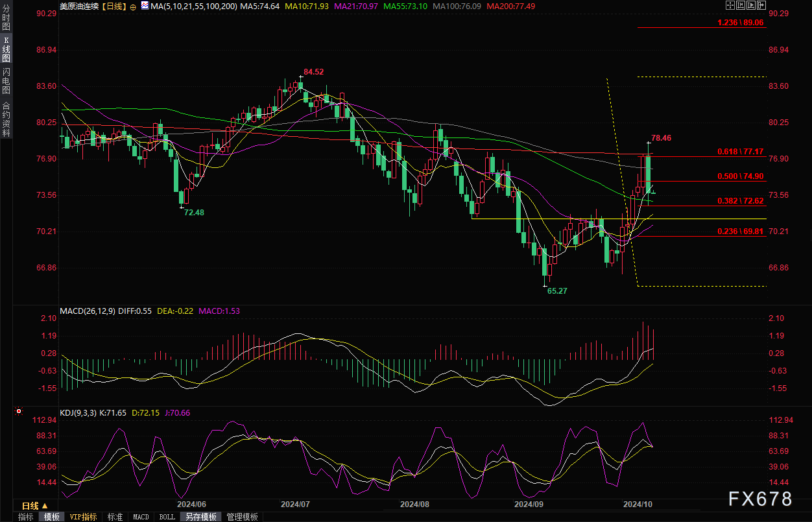The height and width of the screenshot is (522, 812).
Task: Open the 日线 period selector dropdown
Action: [35, 506]
